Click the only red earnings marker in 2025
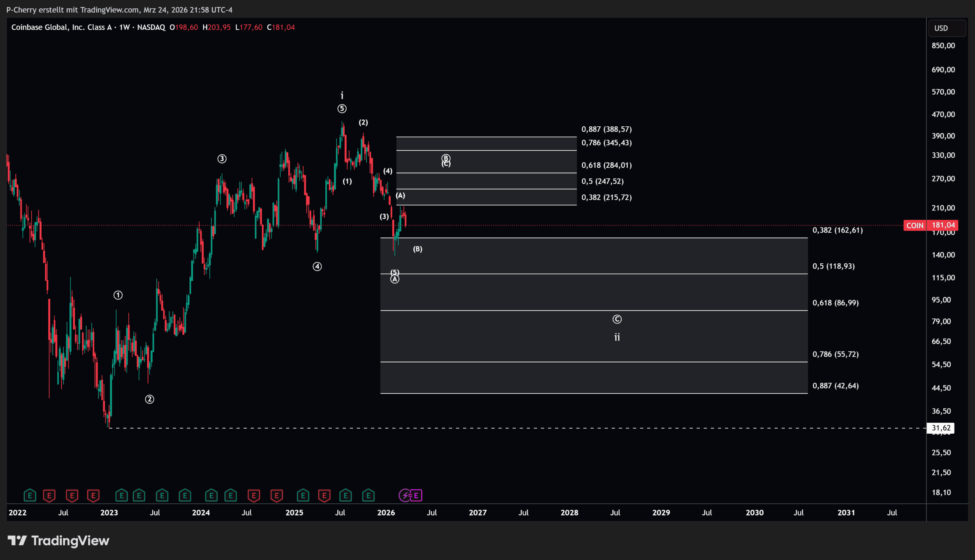The image size is (975, 560). 324,495
